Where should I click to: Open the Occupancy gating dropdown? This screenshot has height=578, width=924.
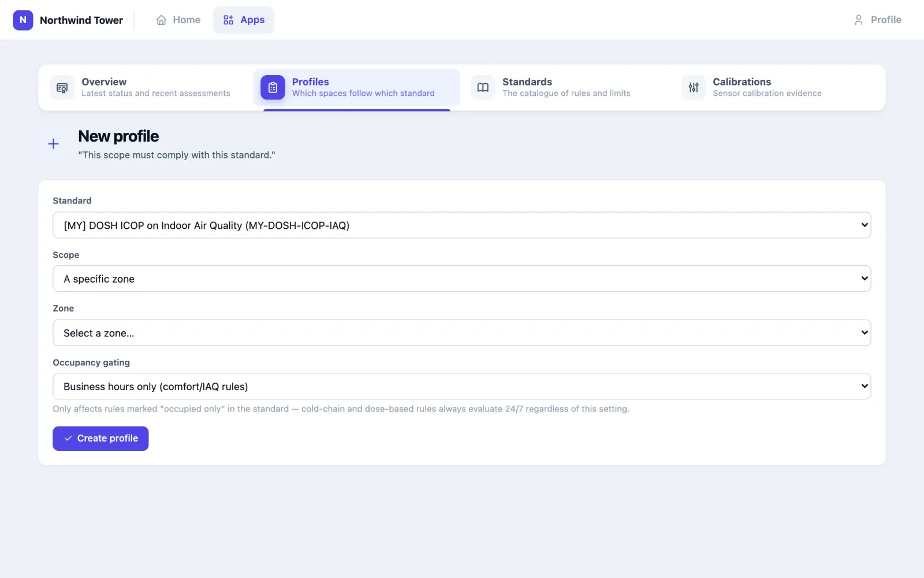(x=461, y=386)
